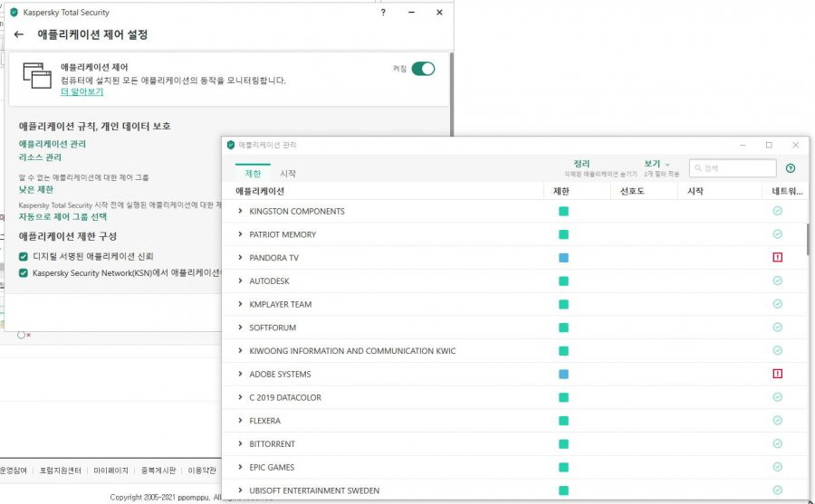Open 더 알아보기 link

[82, 91]
